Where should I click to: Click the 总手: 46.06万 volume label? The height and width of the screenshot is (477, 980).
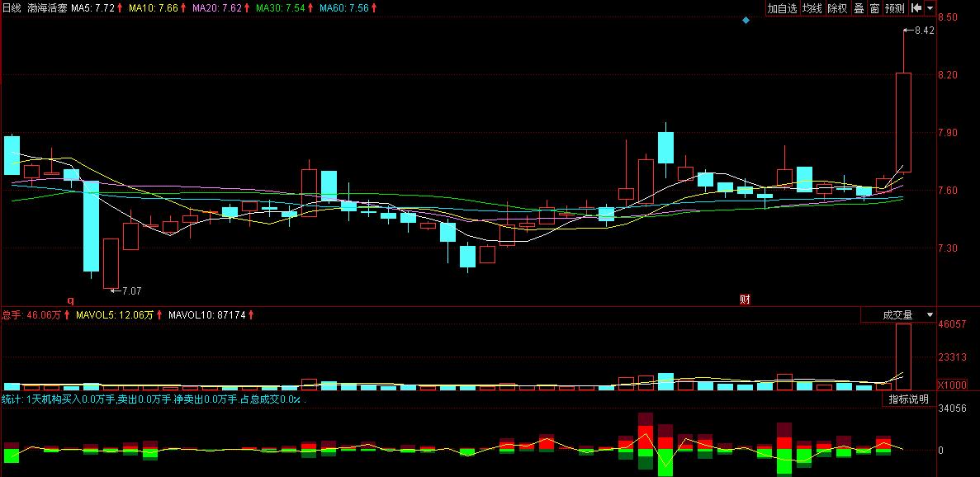(31, 315)
